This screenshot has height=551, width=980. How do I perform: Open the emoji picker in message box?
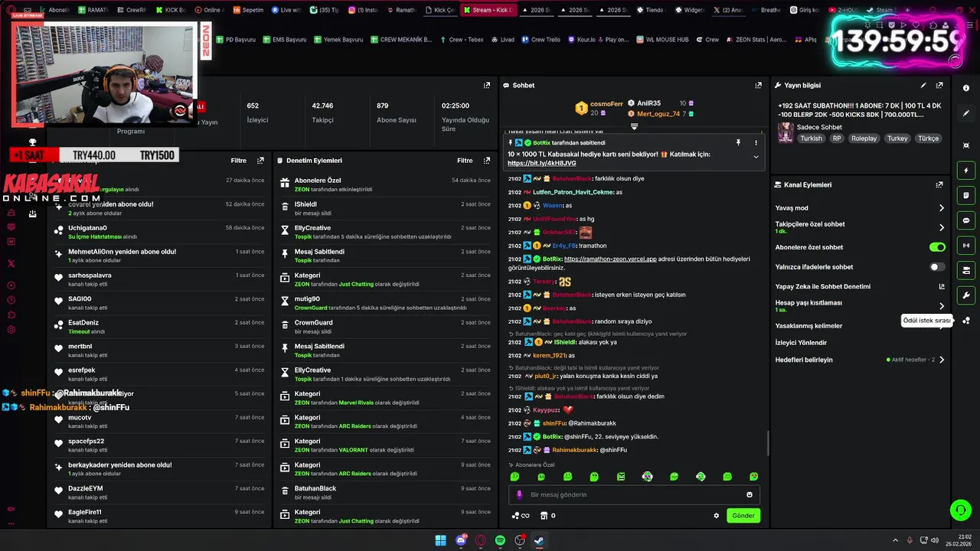pyautogui.click(x=750, y=494)
